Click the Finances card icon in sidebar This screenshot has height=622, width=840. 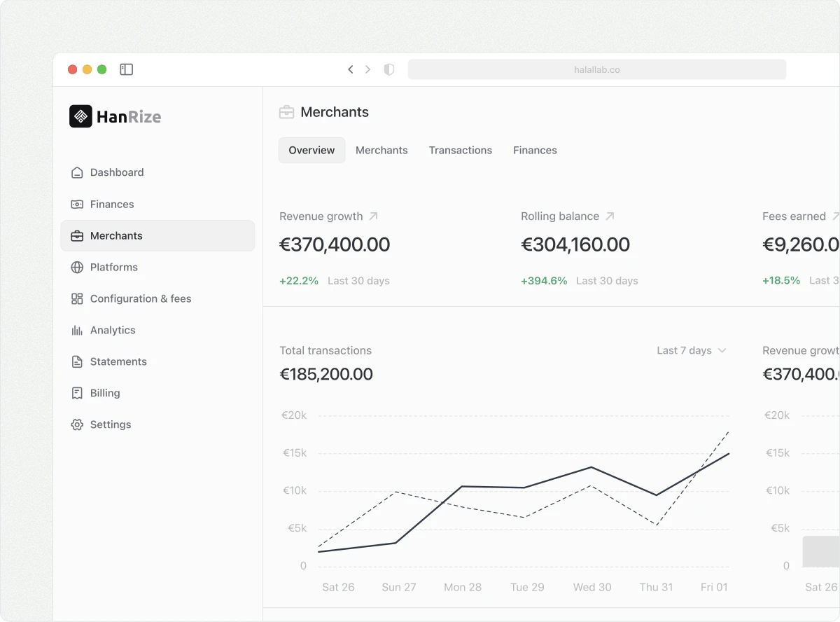pos(77,204)
